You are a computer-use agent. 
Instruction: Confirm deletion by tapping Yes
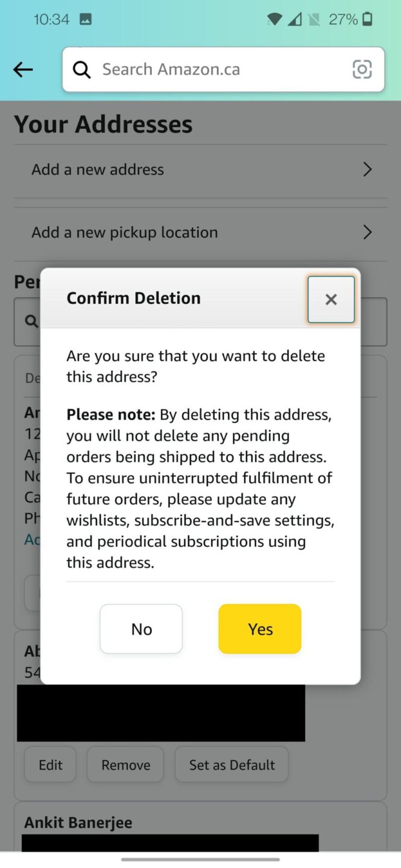(259, 629)
